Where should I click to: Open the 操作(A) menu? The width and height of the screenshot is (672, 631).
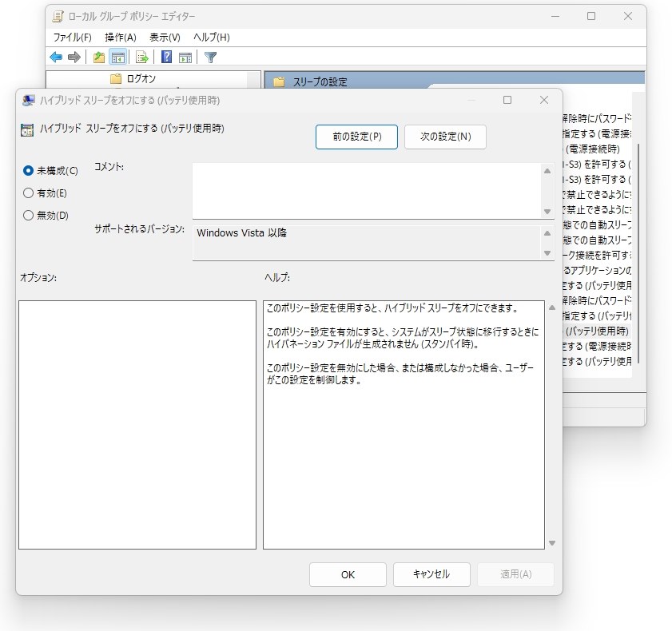click(x=121, y=38)
